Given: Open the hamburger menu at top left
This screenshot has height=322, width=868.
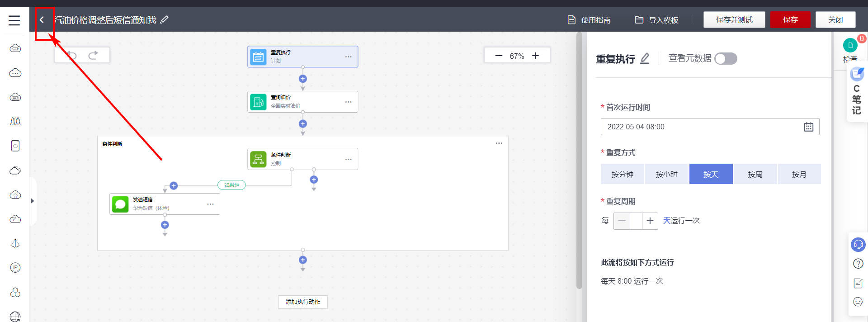Looking at the screenshot, I should (14, 20).
